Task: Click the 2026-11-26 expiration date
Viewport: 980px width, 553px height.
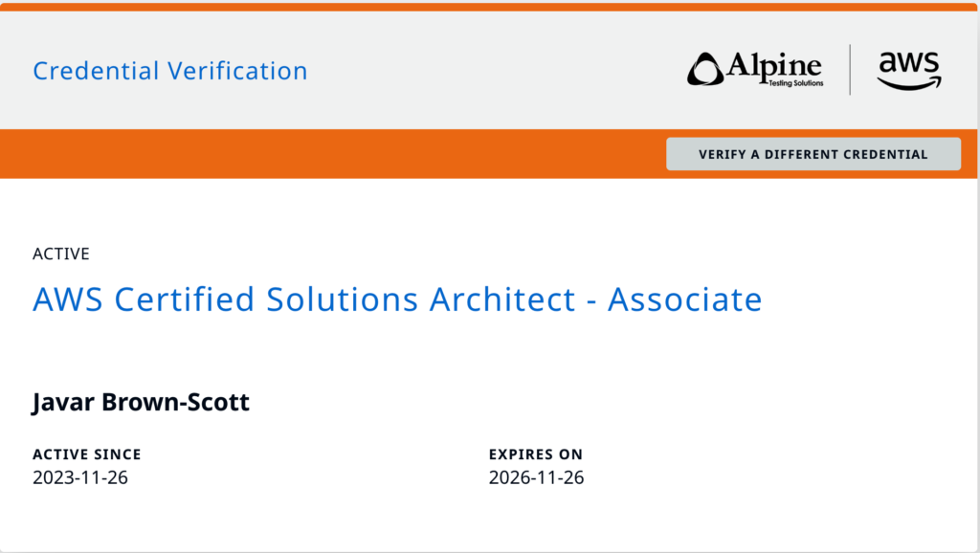Action: [536, 477]
